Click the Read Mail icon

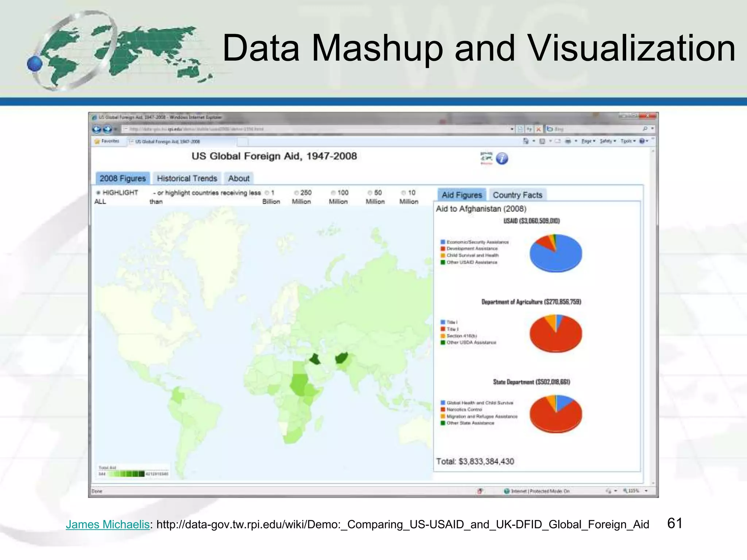(558, 141)
